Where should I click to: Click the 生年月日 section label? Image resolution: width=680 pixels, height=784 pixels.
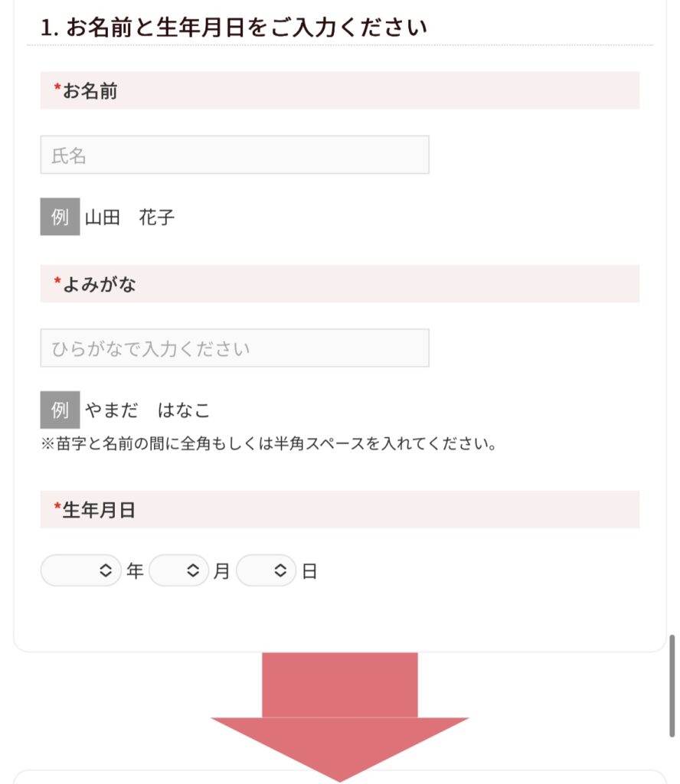coord(99,510)
